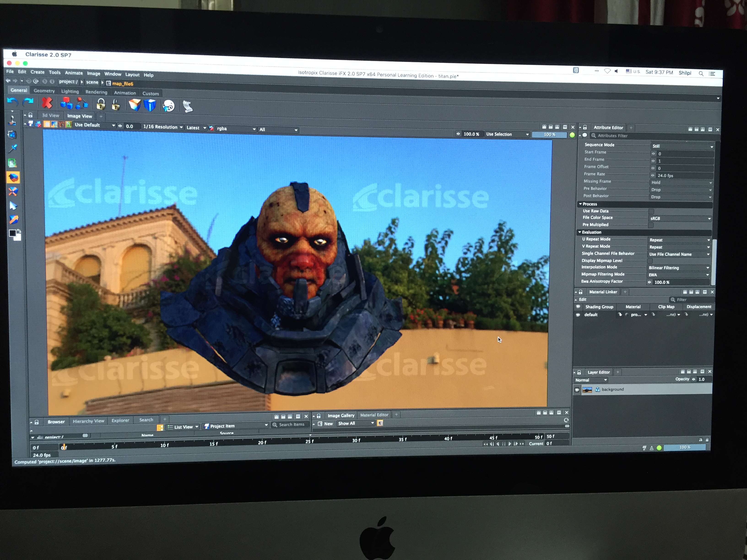Click the highlighted orange box tool
The image size is (747, 560).
pos(13,177)
